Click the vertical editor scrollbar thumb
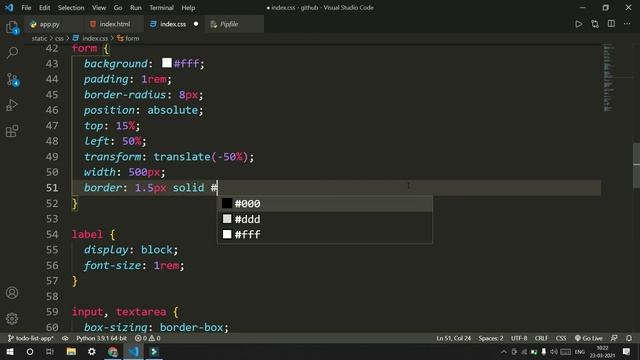This screenshot has height=360, width=640. (636, 165)
